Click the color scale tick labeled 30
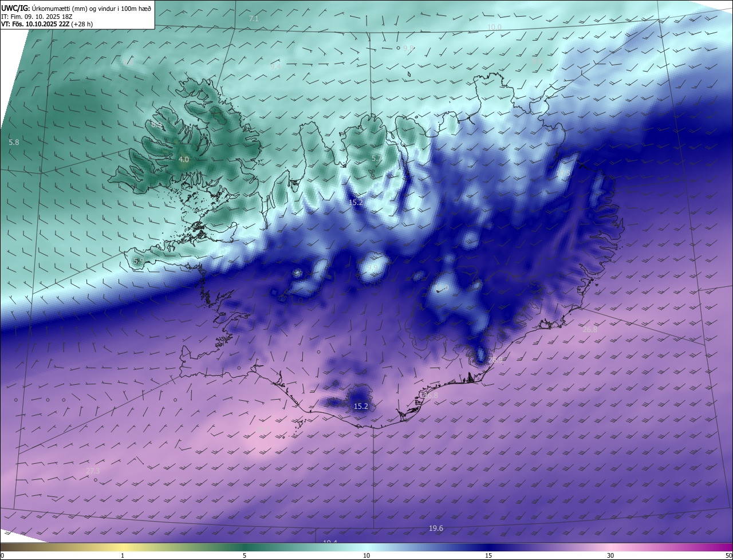 (x=610, y=555)
